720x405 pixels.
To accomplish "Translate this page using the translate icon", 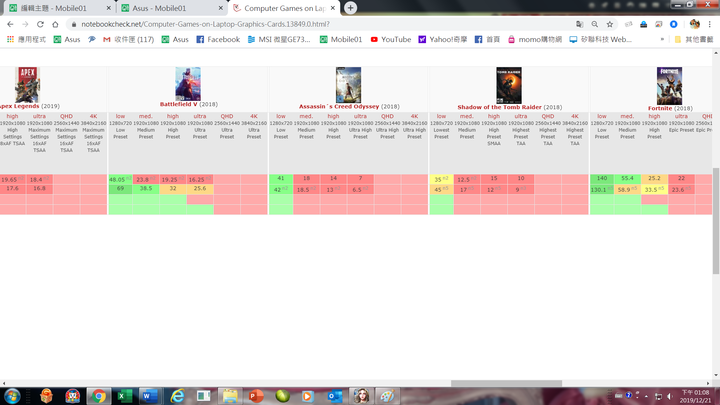I will coord(579,24).
